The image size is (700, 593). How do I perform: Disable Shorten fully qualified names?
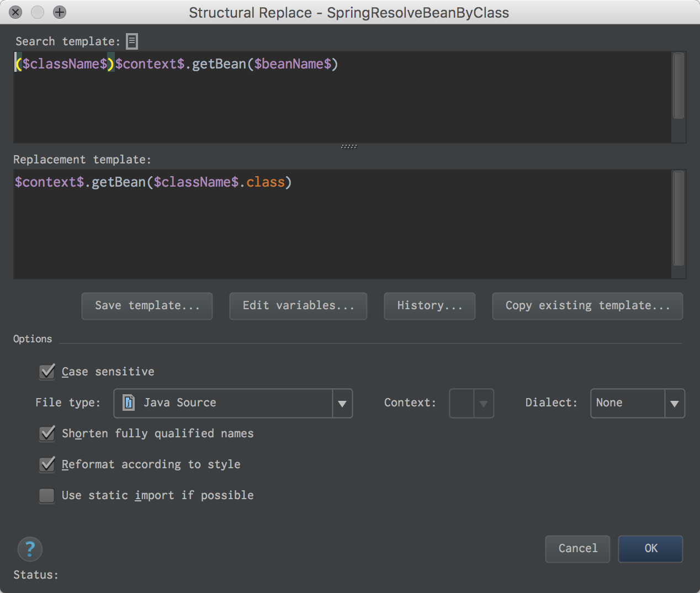[47, 433]
